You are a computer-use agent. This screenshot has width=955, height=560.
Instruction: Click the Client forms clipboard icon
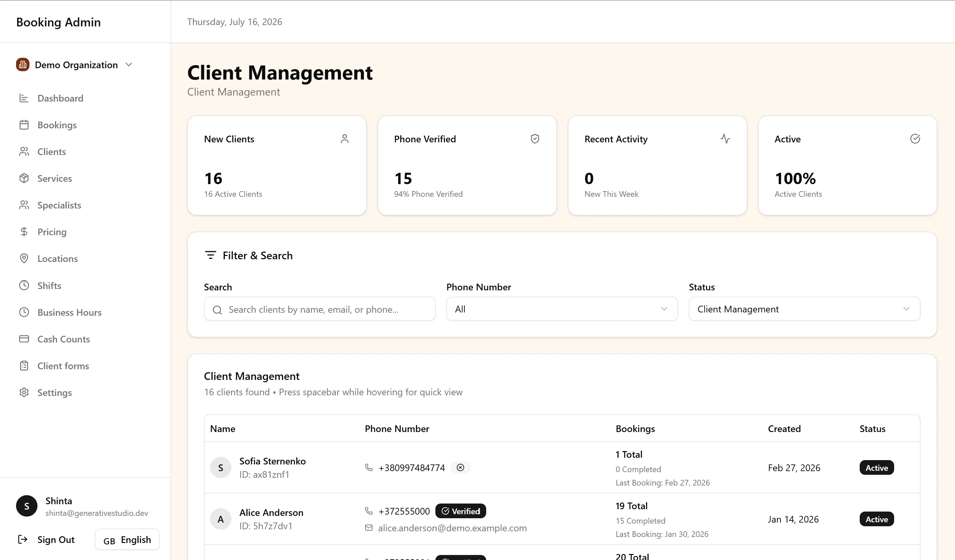(24, 366)
